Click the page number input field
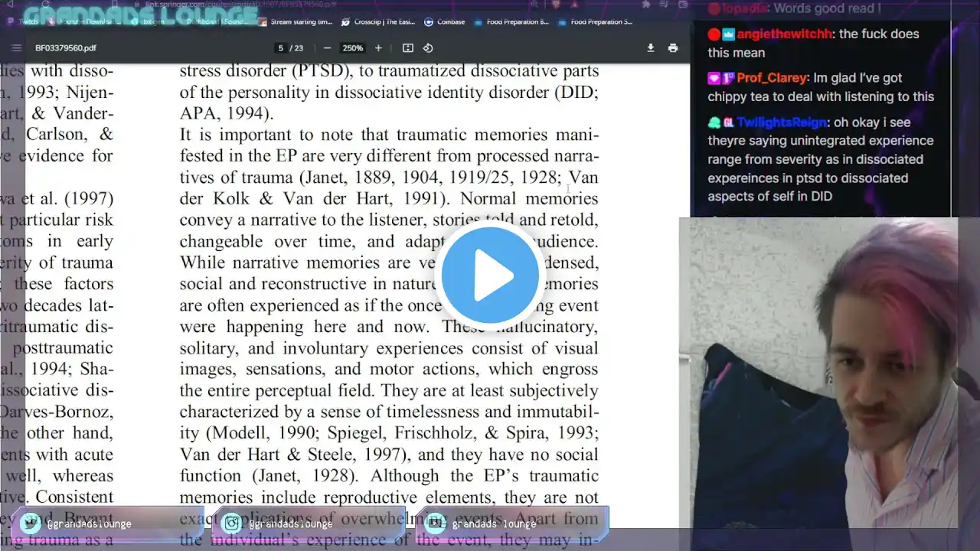The width and height of the screenshot is (980, 551). [281, 48]
